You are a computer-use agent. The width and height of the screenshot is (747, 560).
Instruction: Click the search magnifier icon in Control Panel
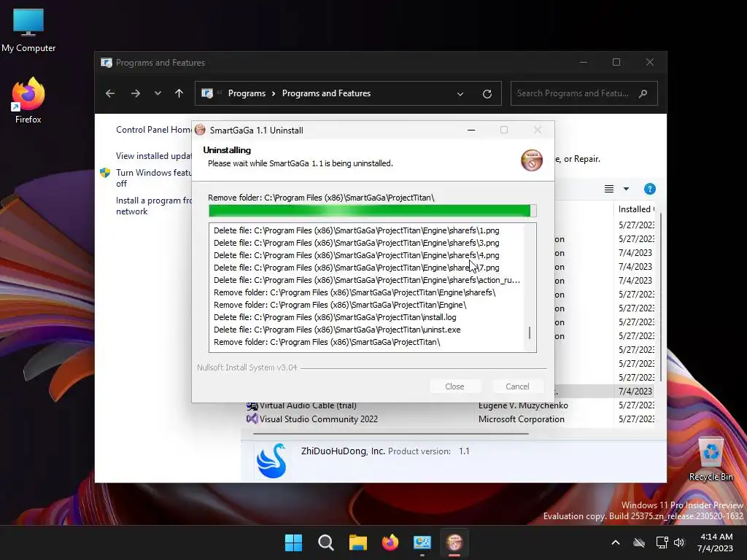(643, 93)
